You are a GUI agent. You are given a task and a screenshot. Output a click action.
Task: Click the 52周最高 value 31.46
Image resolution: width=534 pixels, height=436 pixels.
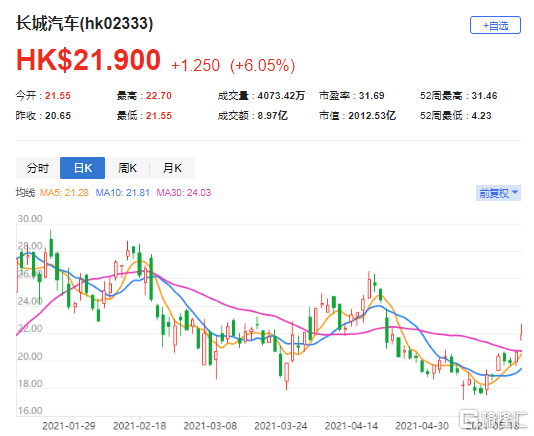484,96
